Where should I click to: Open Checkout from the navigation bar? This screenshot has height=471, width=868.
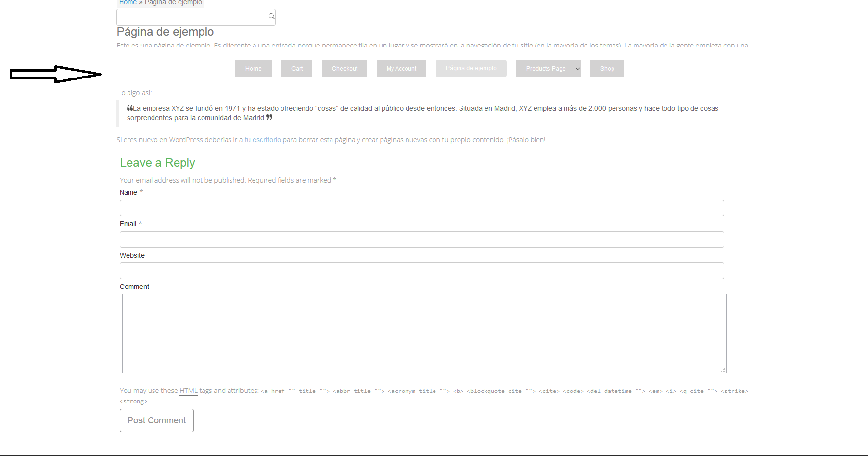click(344, 69)
